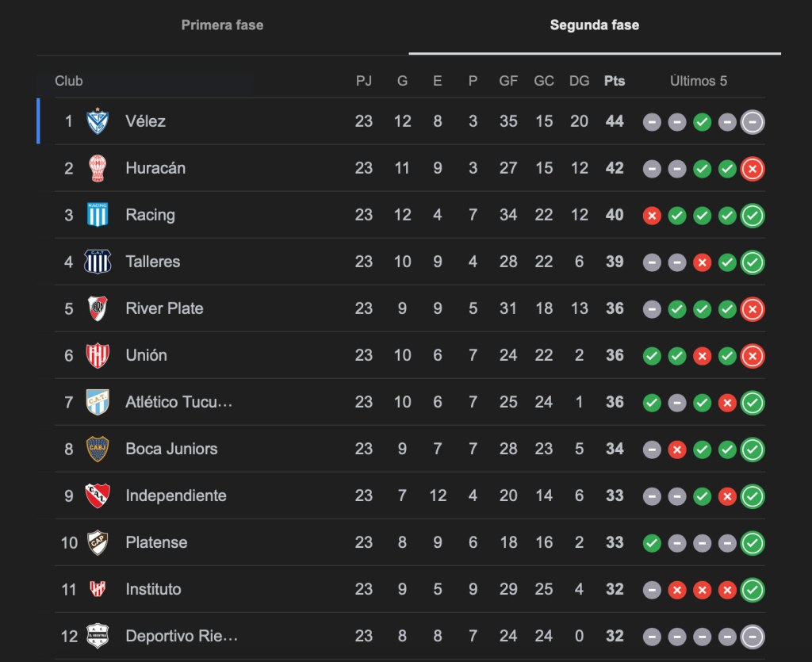
Task: Click the Platense crest icon
Action: click(x=98, y=542)
